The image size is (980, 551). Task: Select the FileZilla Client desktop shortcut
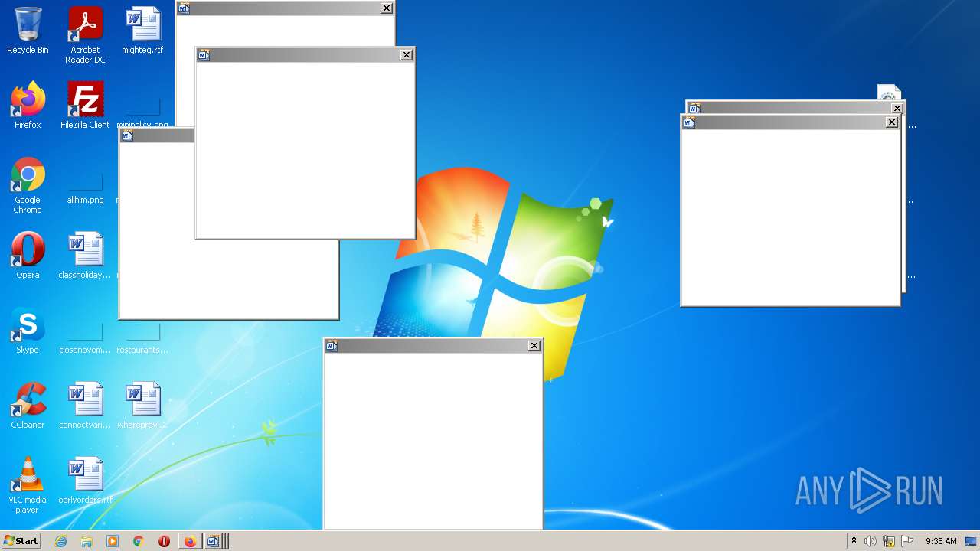coord(85,106)
